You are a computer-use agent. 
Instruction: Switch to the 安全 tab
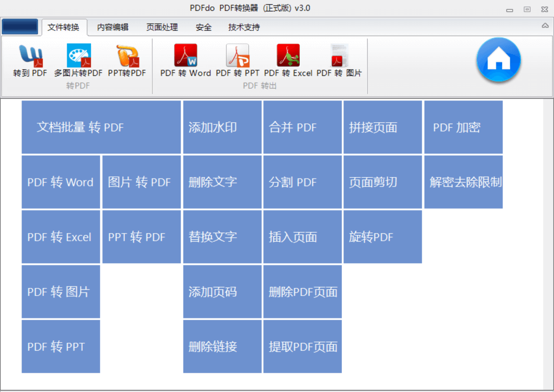click(x=203, y=26)
